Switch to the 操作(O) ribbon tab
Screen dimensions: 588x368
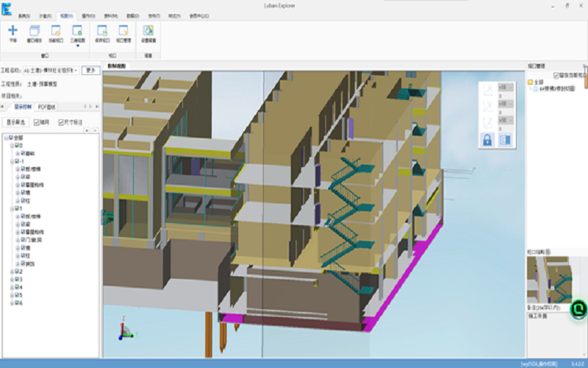pos(88,16)
